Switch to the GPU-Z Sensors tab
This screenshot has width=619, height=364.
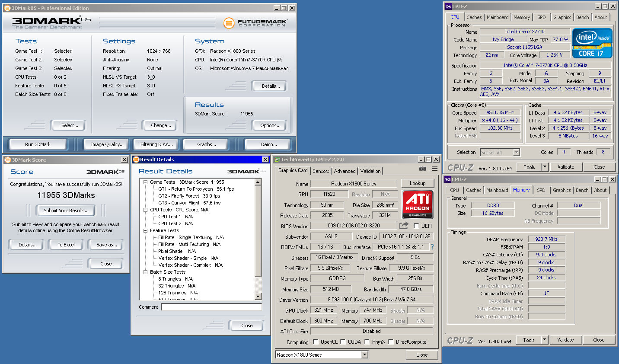(x=321, y=171)
